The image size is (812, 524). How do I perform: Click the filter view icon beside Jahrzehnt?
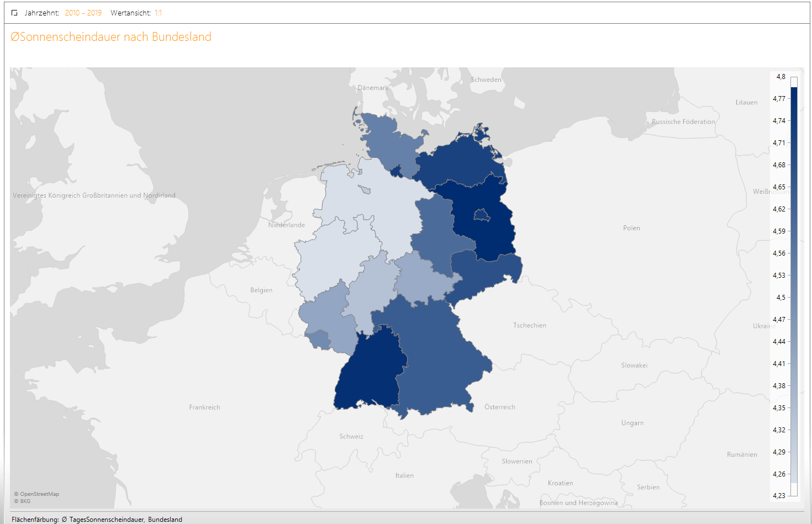point(14,13)
